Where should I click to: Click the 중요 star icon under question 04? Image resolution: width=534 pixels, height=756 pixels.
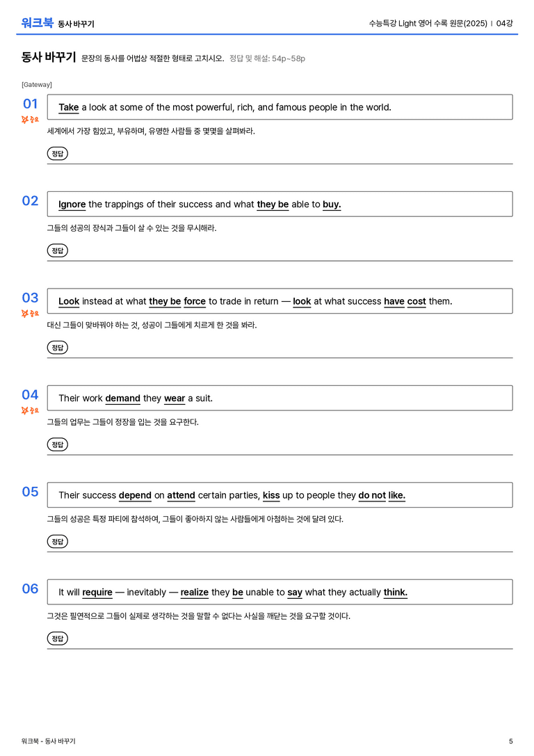coord(30,410)
